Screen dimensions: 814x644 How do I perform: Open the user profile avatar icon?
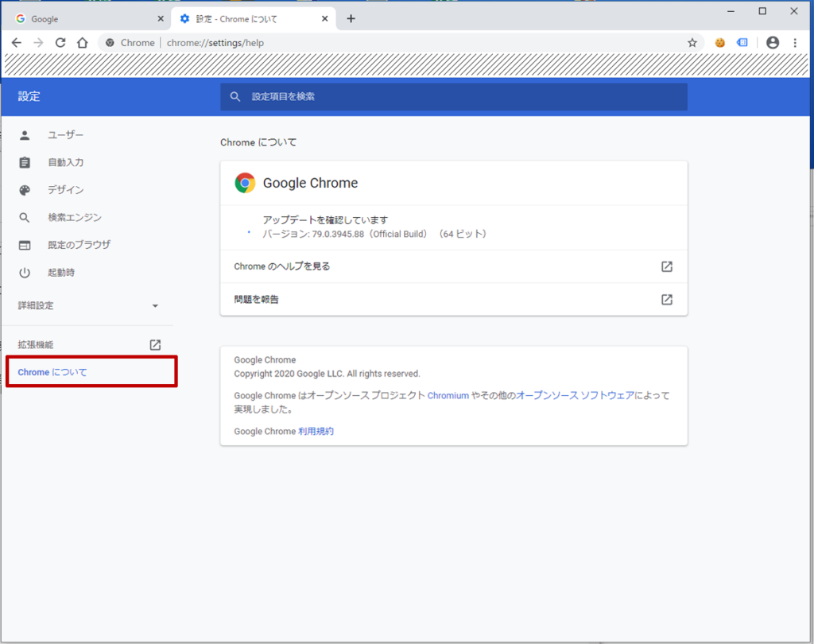[773, 43]
